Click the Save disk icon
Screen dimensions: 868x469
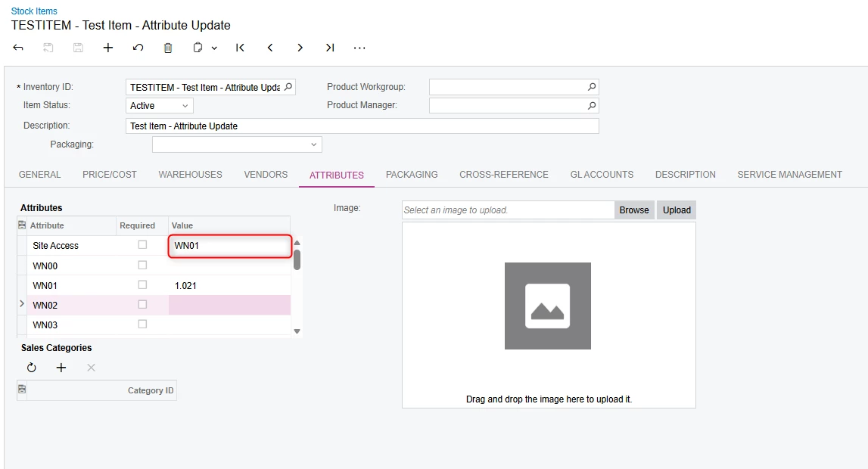pos(78,48)
